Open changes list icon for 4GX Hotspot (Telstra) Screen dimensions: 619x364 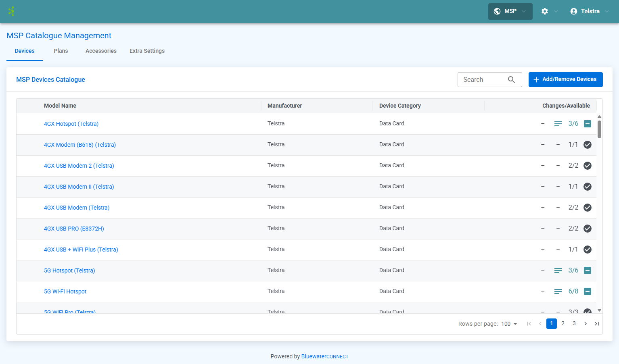click(x=558, y=124)
